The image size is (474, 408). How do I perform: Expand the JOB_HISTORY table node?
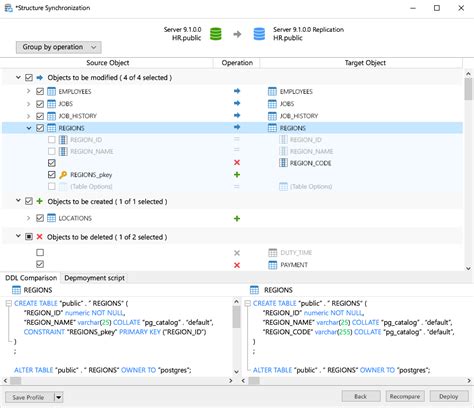pyautogui.click(x=29, y=116)
